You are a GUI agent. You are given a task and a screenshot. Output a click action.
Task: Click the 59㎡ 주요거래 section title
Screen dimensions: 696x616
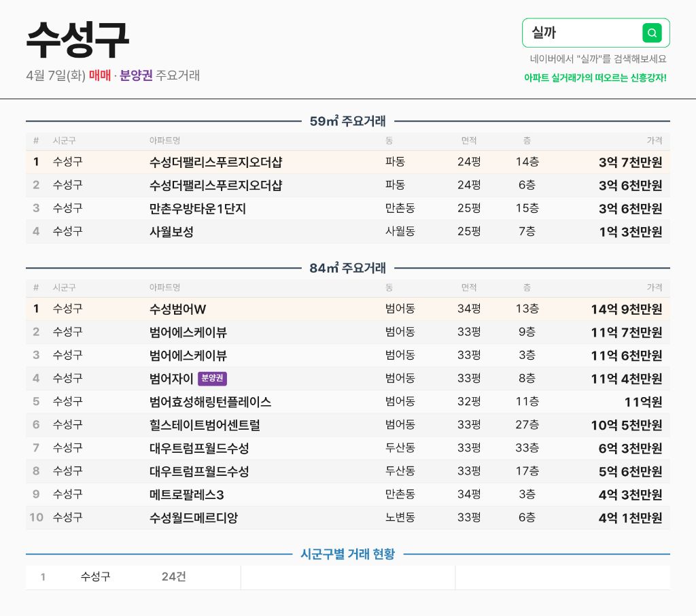pos(347,121)
